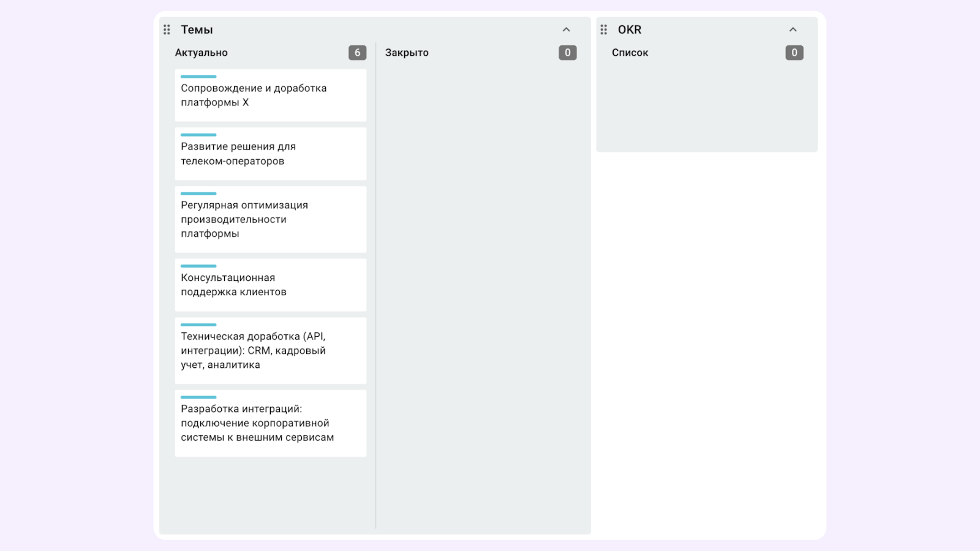Image resolution: width=980 pixels, height=551 pixels.
Task: Click the Закрыто column header
Action: coord(407,53)
